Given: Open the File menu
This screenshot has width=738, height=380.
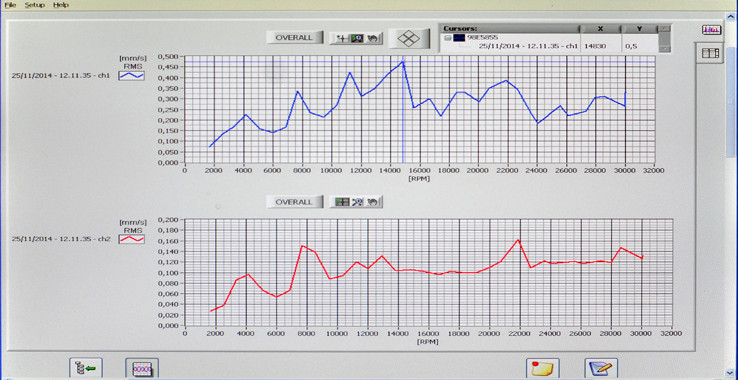Looking at the screenshot, I should tap(10, 5).
